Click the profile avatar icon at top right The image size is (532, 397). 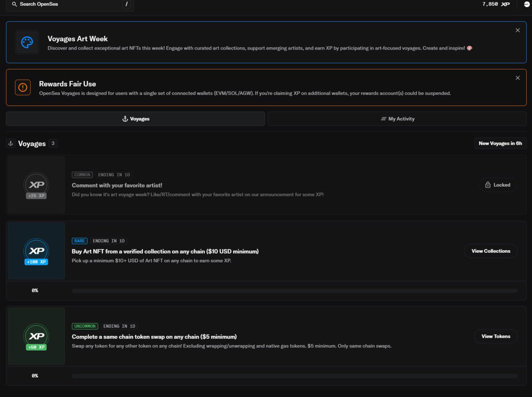[x=527, y=4]
